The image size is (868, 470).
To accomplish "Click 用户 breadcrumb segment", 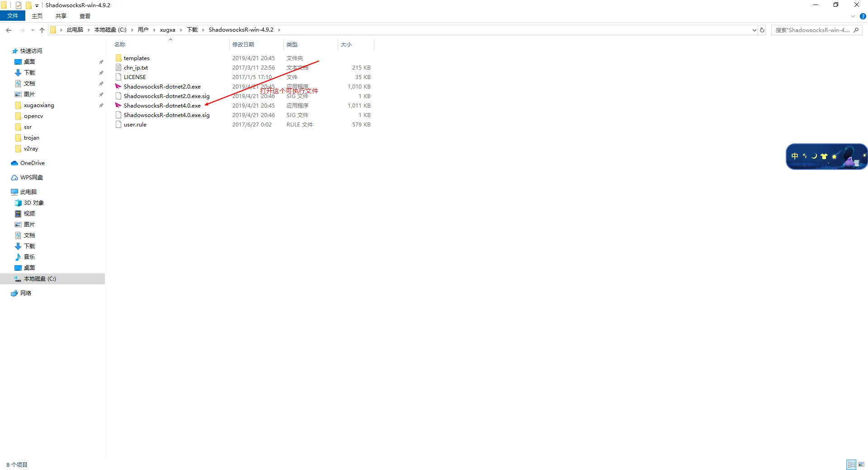I will tap(143, 30).
